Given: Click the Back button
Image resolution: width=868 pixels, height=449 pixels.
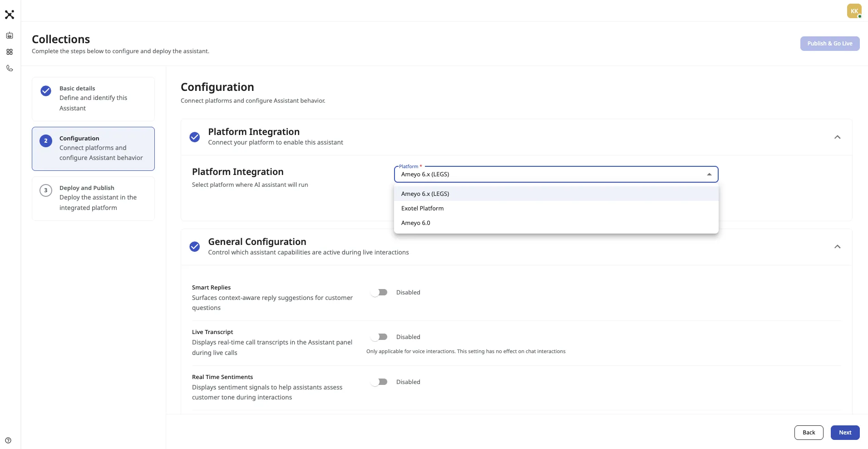Looking at the screenshot, I should click(x=809, y=433).
